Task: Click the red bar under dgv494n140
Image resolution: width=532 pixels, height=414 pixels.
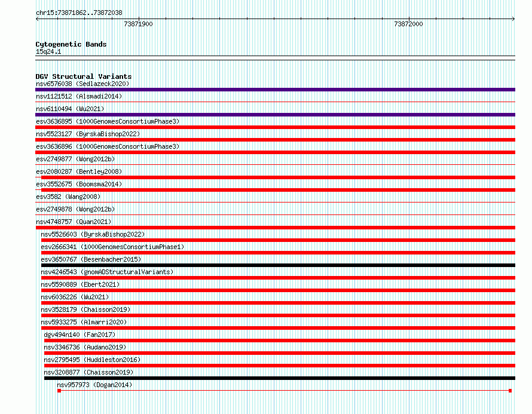Action: [280, 341]
